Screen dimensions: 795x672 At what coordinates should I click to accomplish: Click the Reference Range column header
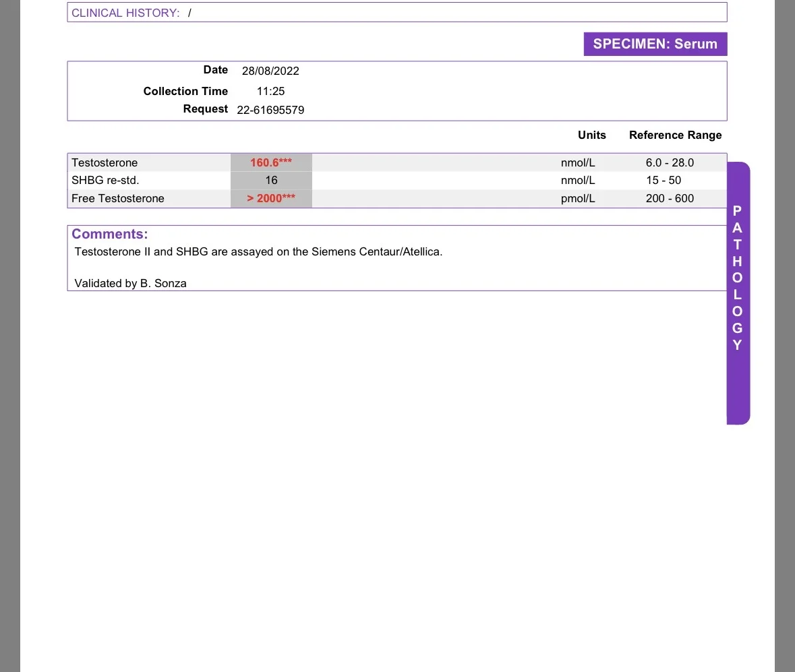676,135
